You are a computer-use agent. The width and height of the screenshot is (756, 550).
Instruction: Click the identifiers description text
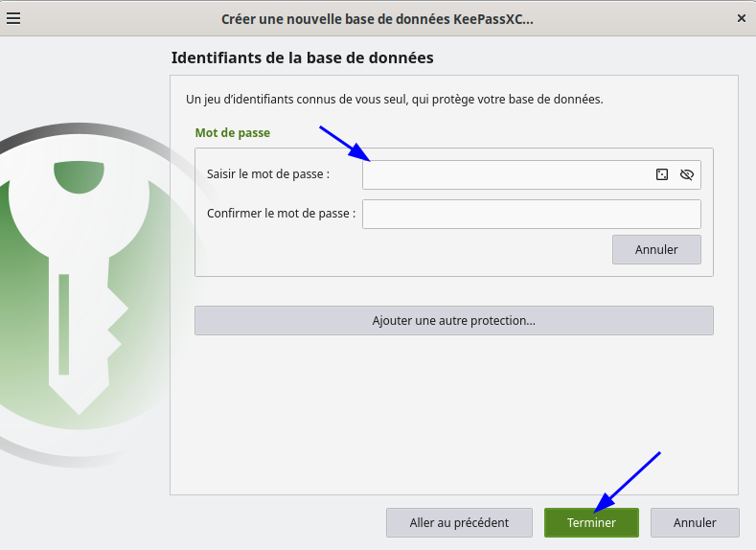coord(394,99)
